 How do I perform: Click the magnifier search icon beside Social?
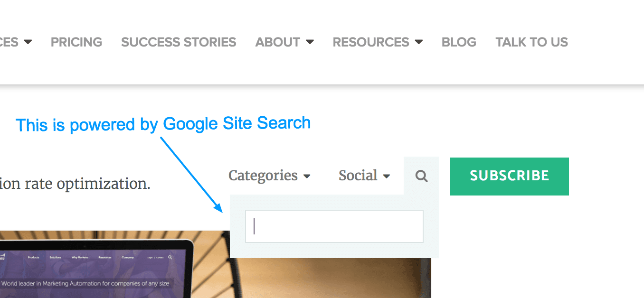click(x=421, y=177)
